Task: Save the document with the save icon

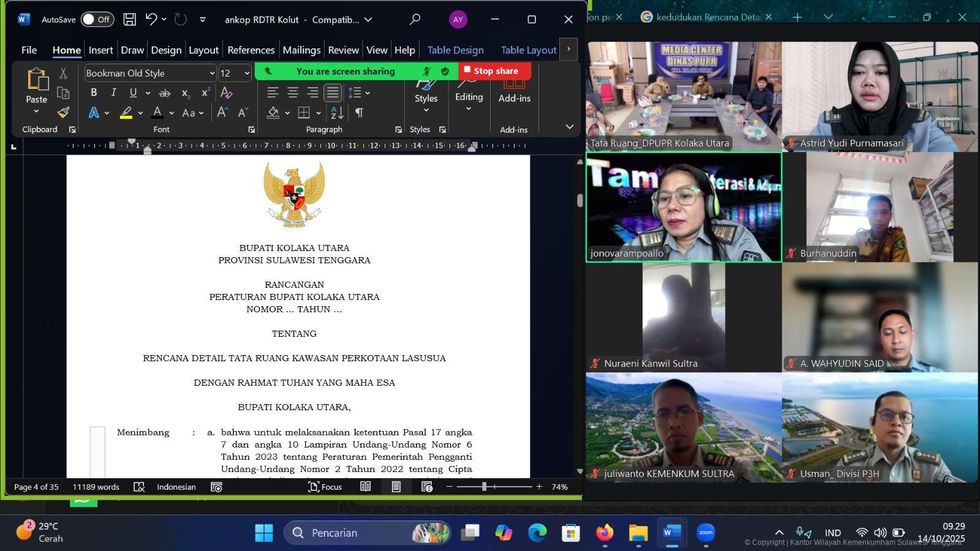Action: click(x=129, y=20)
